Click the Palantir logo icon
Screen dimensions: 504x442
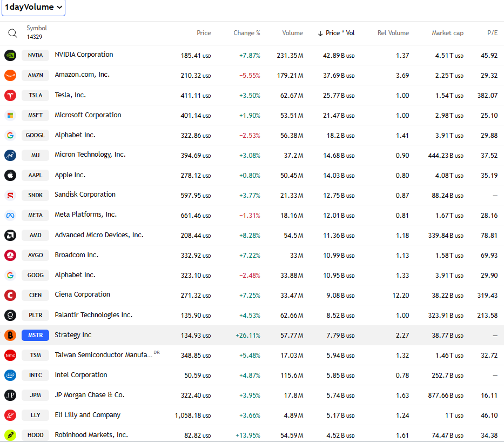tap(10, 315)
